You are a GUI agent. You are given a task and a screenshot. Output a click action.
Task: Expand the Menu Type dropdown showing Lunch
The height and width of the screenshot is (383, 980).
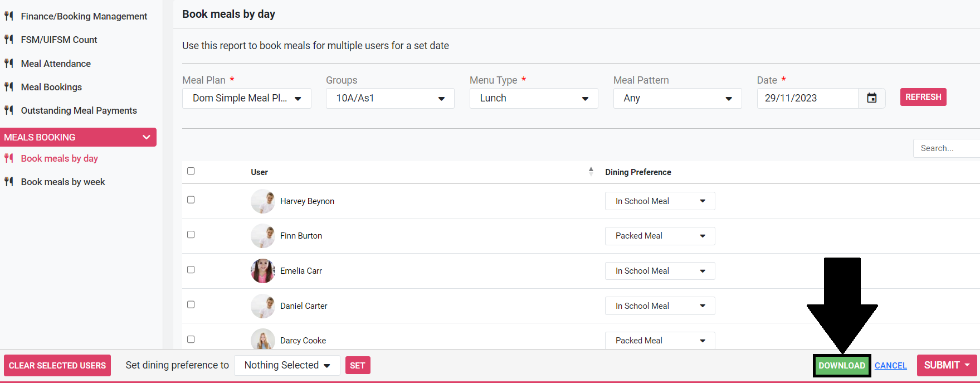(533, 99)
